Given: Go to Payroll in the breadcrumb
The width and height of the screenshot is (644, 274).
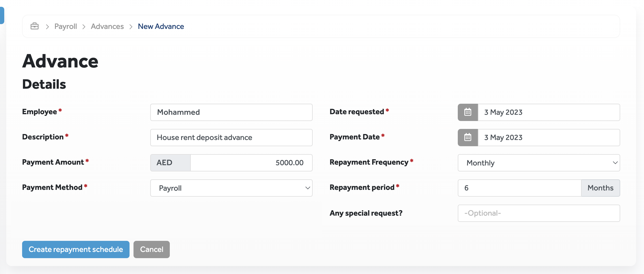Looking at the screenshot, I should [65, 26].
